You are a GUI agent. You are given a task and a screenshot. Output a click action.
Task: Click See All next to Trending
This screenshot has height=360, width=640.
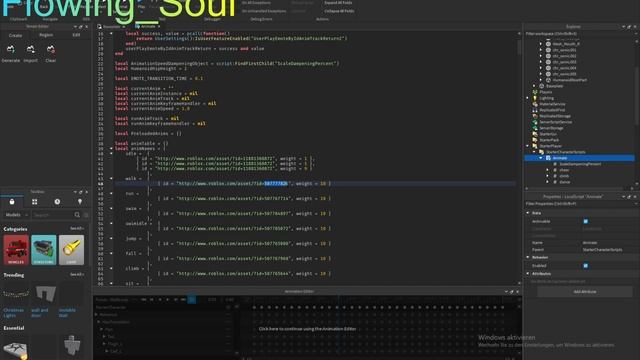[77, 275]
